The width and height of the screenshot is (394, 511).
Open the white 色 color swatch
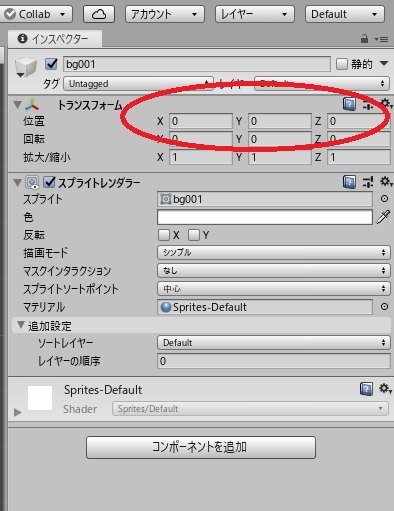[x=265, y=217]
